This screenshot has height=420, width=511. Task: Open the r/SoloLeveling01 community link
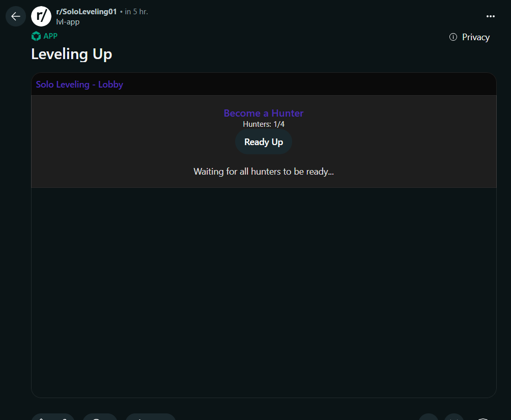(87, 12)
